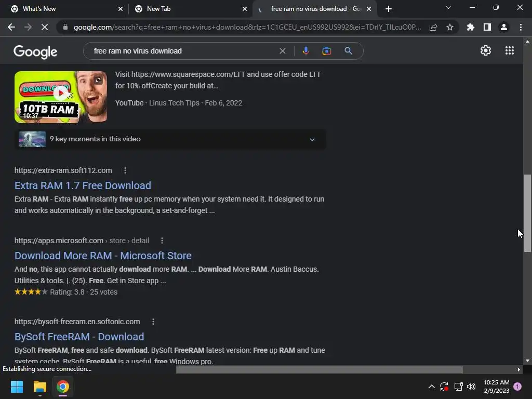
Task: Go to the Google logo homepage
Action: [35, 51]
